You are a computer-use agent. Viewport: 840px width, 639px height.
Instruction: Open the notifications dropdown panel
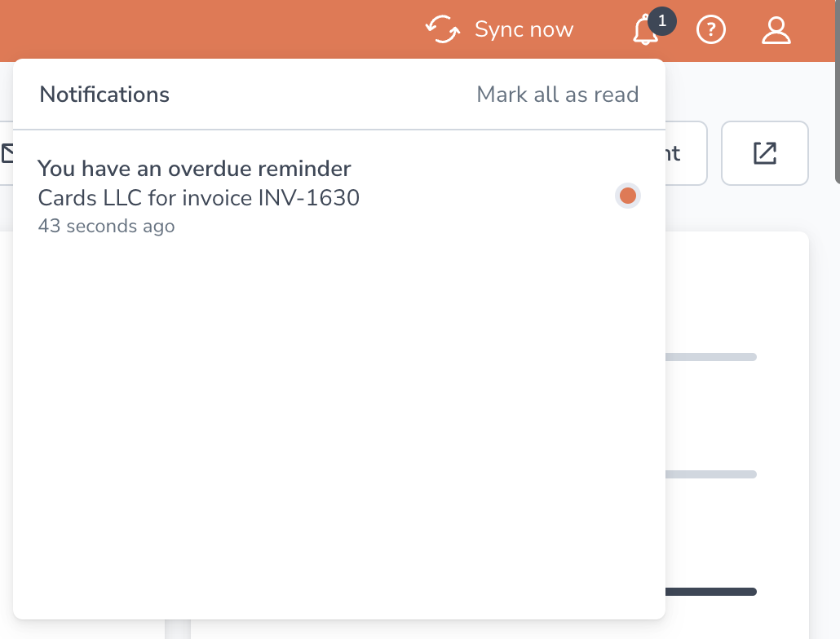point(645,31)
